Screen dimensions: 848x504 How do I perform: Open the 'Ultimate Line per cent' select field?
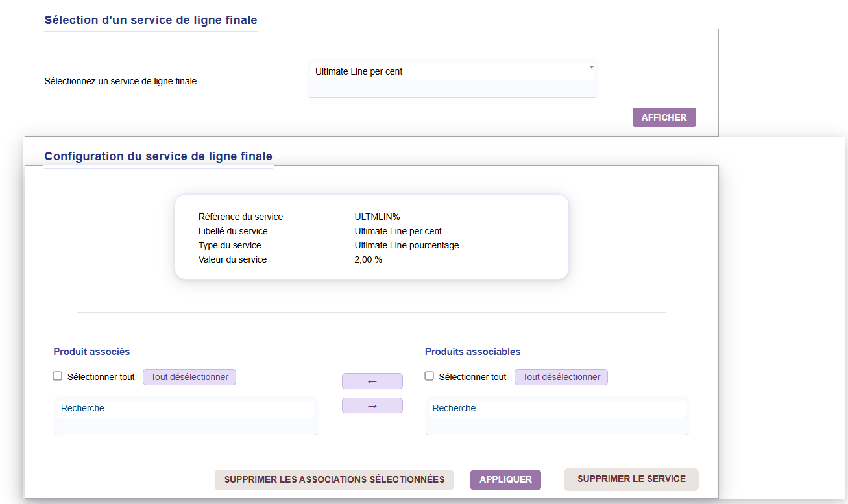click(451, 71)
